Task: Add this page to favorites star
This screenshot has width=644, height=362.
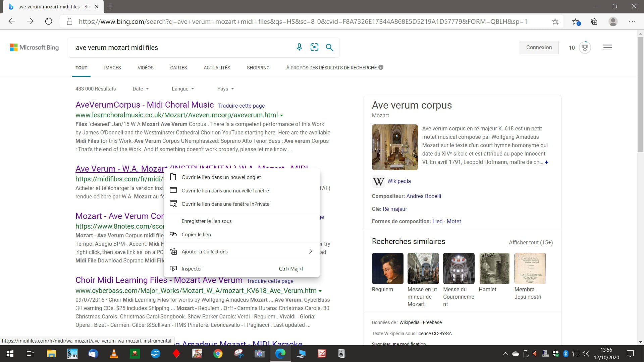Action: 555,22
